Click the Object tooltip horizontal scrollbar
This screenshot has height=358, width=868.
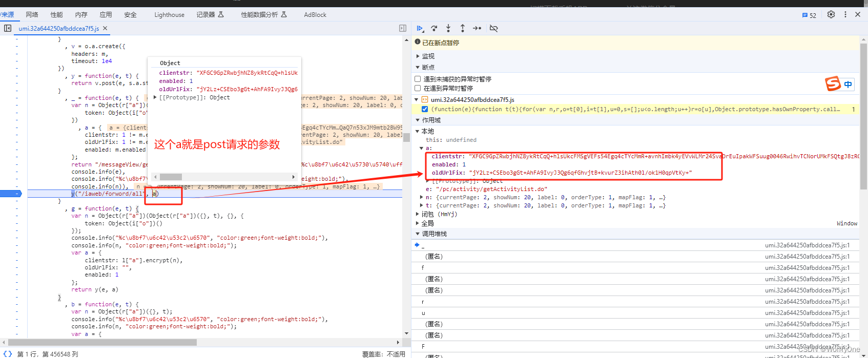[x=171, y=177]
